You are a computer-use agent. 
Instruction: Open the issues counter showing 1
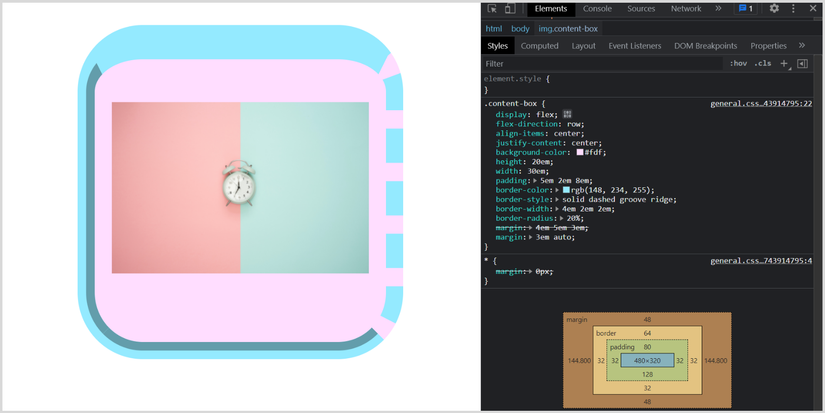[x=746, y=8]
